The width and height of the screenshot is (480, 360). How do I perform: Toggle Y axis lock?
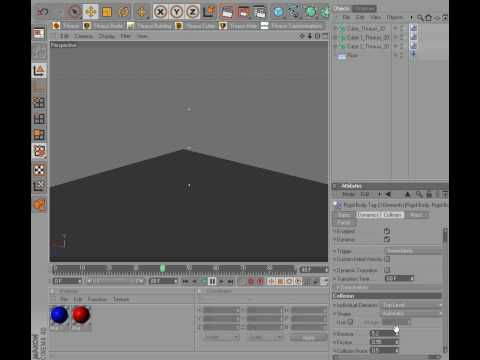click(176, 12)
